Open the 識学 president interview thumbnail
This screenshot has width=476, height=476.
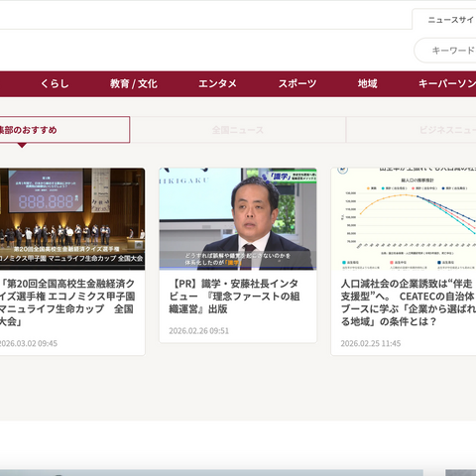point(238,219)
